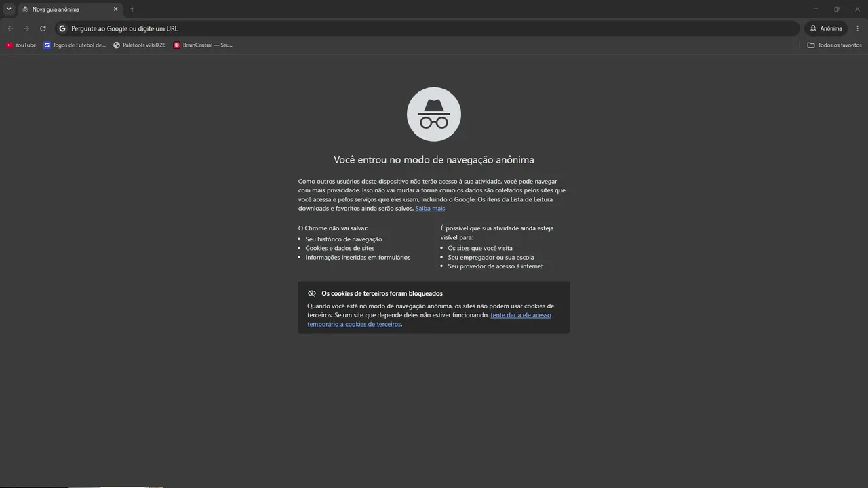This screenshot has height=488, width=868.
Task: Open the Anônima incognito profile button
Action: click(x=826, y=28)
